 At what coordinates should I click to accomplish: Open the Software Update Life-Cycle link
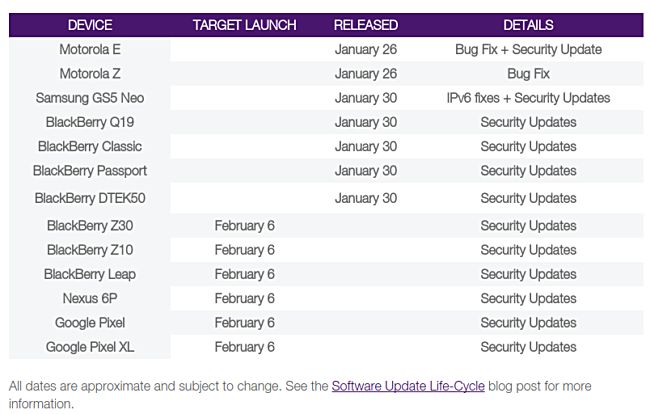408,386
